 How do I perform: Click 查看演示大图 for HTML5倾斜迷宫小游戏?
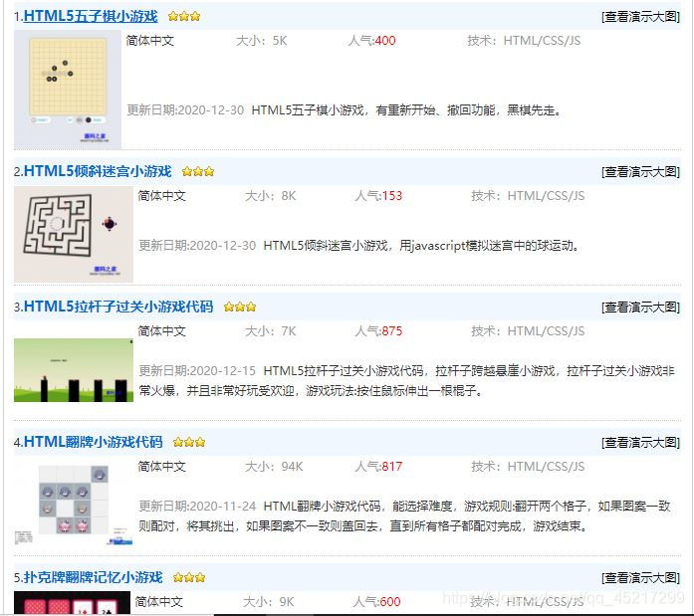click(x=640, y=171)
